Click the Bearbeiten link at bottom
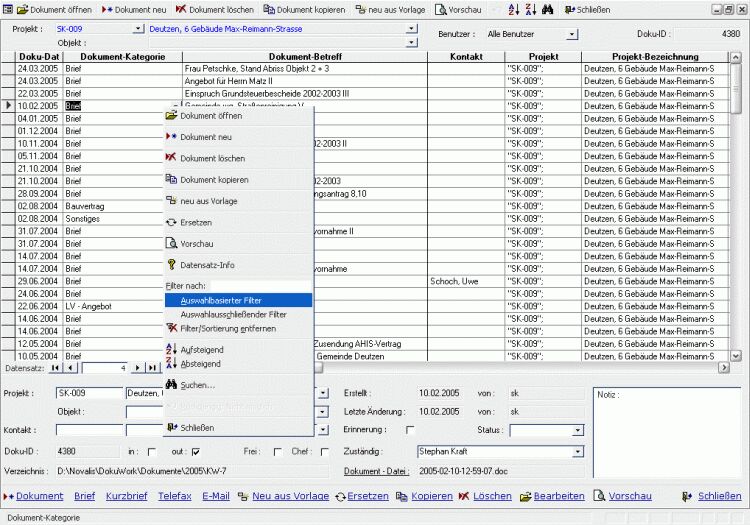Image resolution: width=750 pixels, height=525 pixels. point(557,496)
